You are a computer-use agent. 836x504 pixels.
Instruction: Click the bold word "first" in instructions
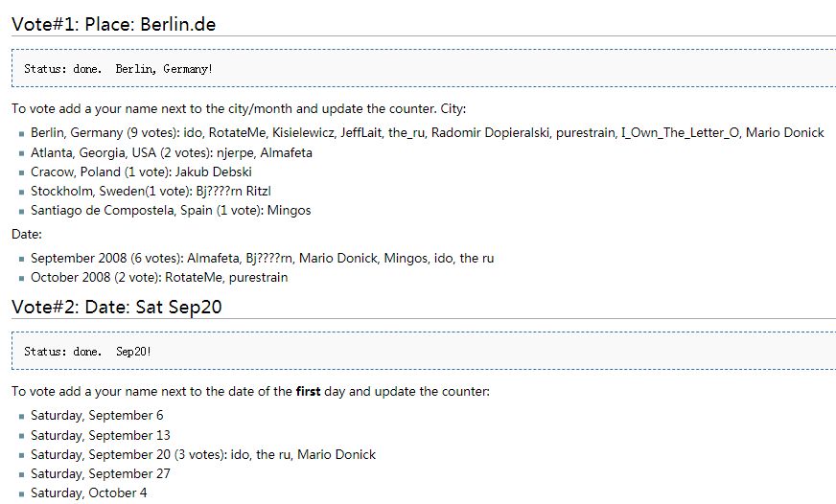(x=308, y=392)
